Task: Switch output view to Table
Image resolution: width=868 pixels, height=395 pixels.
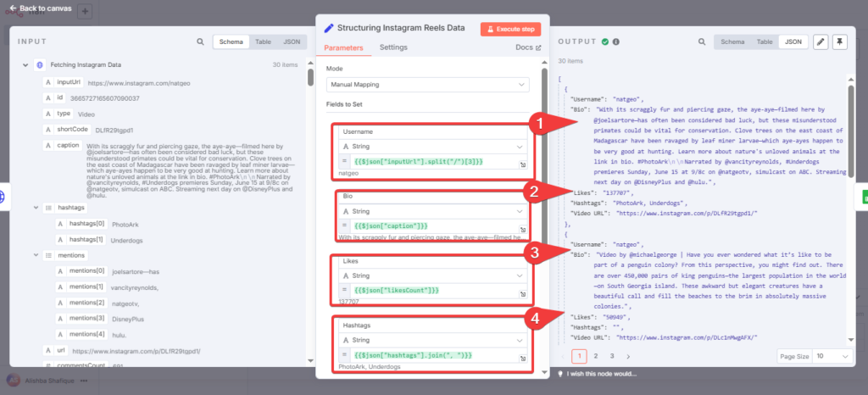Action: [x=765, y=42]
